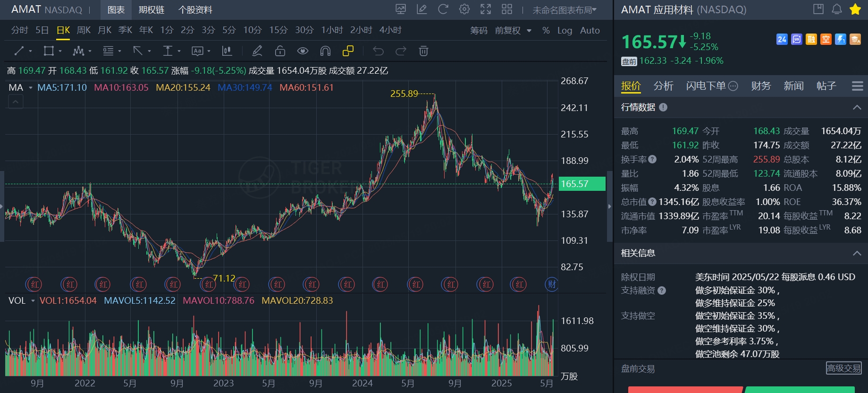
Task: Click the help icon beside 换手率
Action: pos(652,159)
